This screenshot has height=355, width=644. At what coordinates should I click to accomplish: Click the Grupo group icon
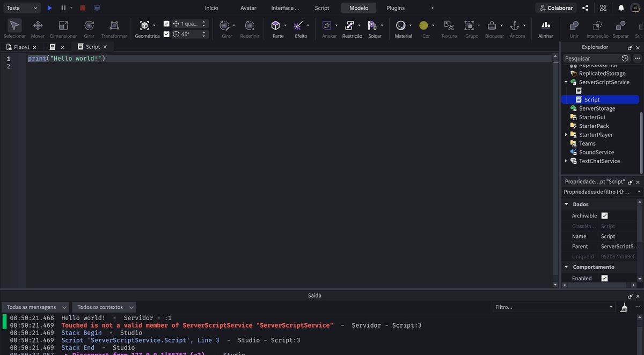tap(469, 25)
